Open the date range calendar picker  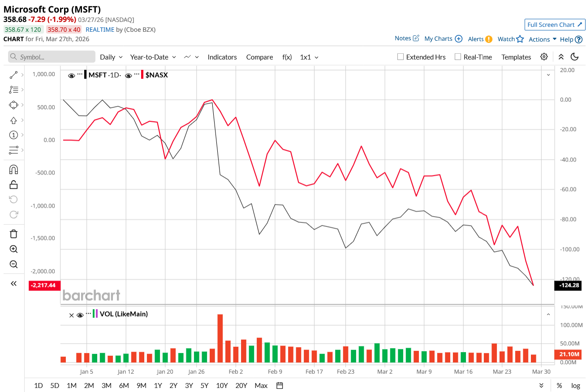tap(280, 385)
